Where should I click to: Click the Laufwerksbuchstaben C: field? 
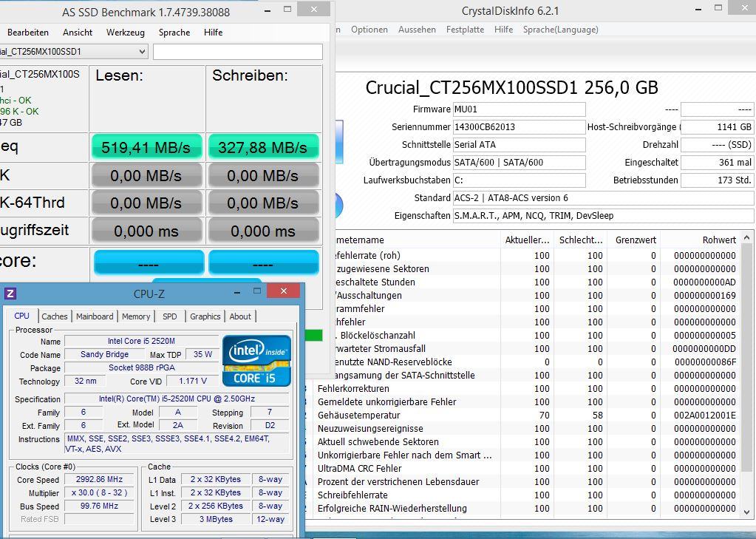(x=520, y=180)
